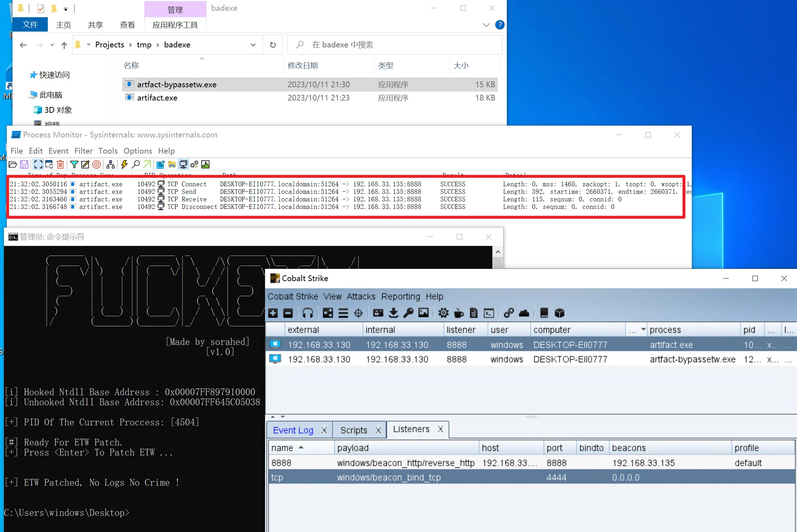Viewport: 797px width, 532px height.
Task: Click the Explorer refresh button
Action: point(273,45)
